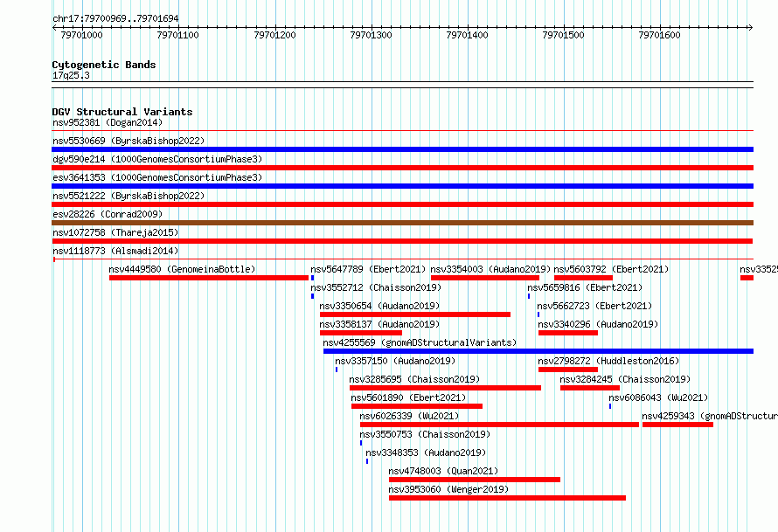Select the nsv3285695 (Chaisson2019) label
The image size is (778, 532).
tap(414, 379)
